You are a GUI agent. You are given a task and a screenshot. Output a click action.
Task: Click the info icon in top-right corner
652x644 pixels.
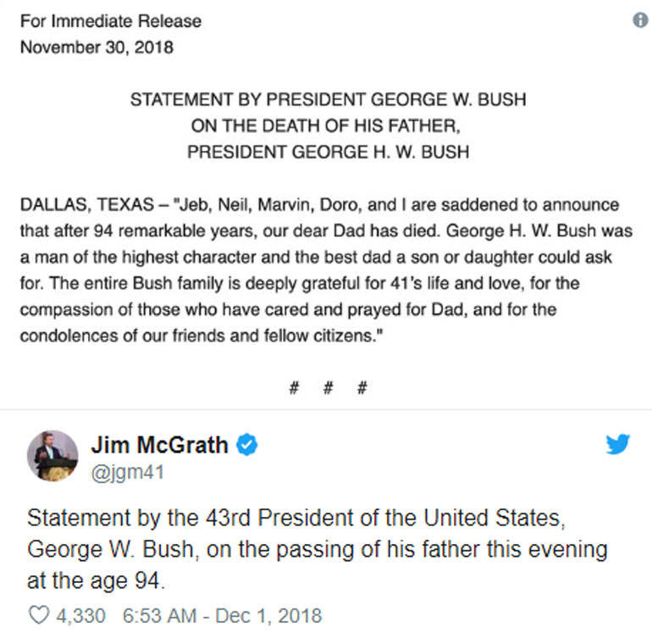[641, 20]
